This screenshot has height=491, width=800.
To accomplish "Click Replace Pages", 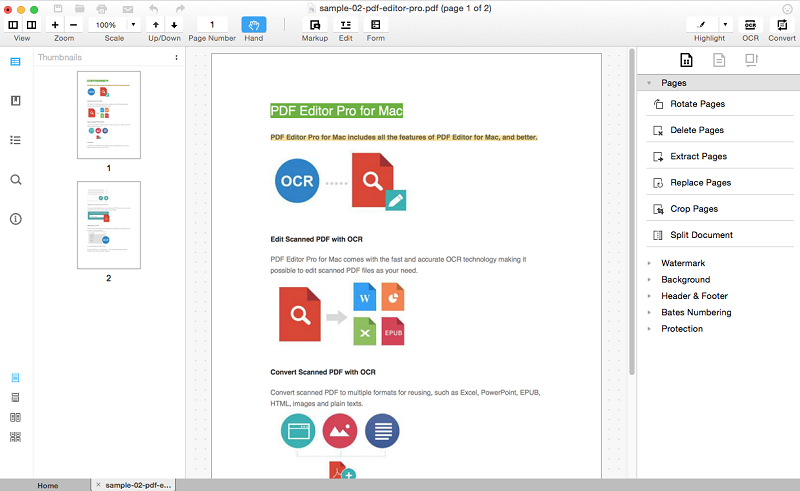I will [x=719, y=183].
